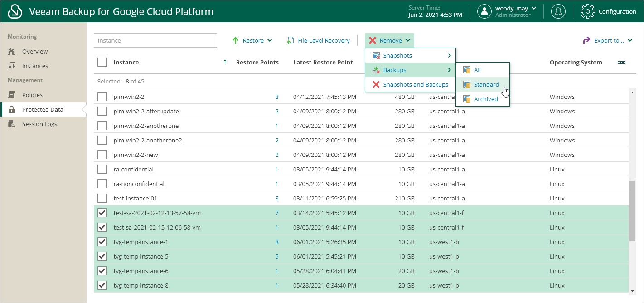The height and width of the screenshot is (303, 644).
Task: Click the Archived backups submenu icon
Action: click(466, 99)
